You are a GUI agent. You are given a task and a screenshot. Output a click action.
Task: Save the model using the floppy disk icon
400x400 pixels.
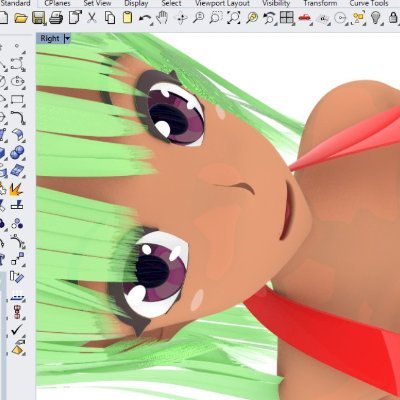39,18
